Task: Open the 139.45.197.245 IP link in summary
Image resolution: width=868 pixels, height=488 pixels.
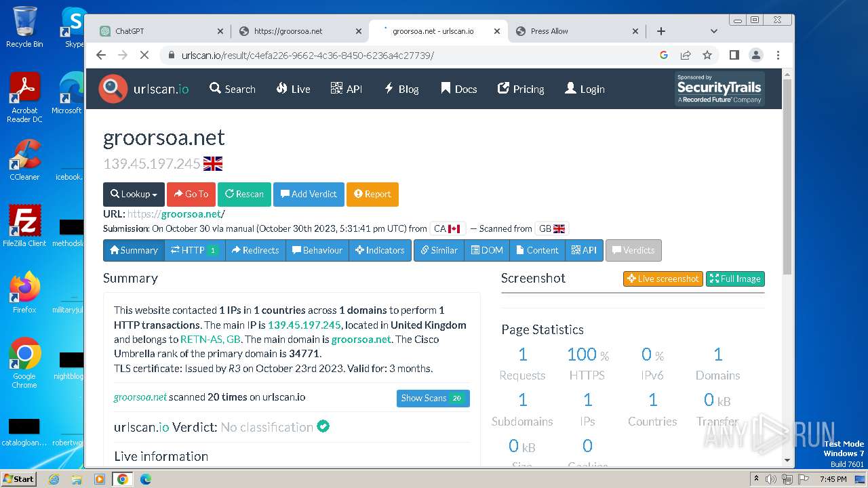Action: pyautogui.click(x=304, y=325)
